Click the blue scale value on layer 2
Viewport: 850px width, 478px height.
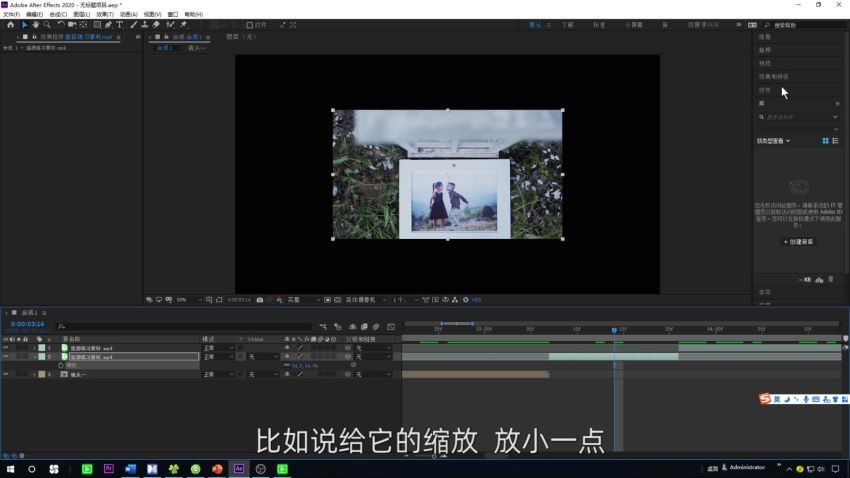305,366
